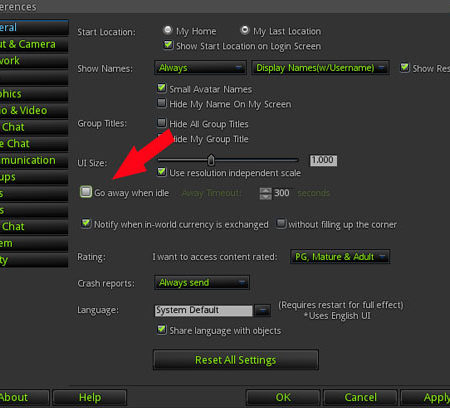450x408 pixels.
Task: Click the Cancel button
Action: coord(360,397)
